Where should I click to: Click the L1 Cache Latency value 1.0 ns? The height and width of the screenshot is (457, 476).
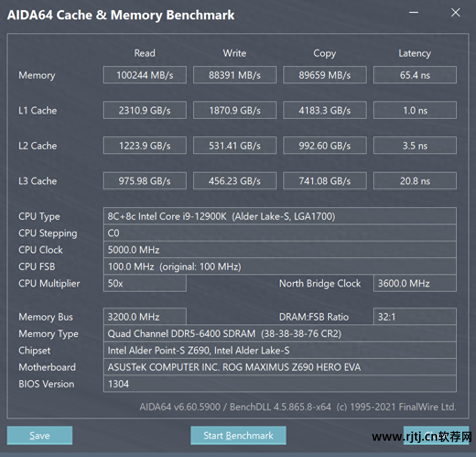pos(415,110)
